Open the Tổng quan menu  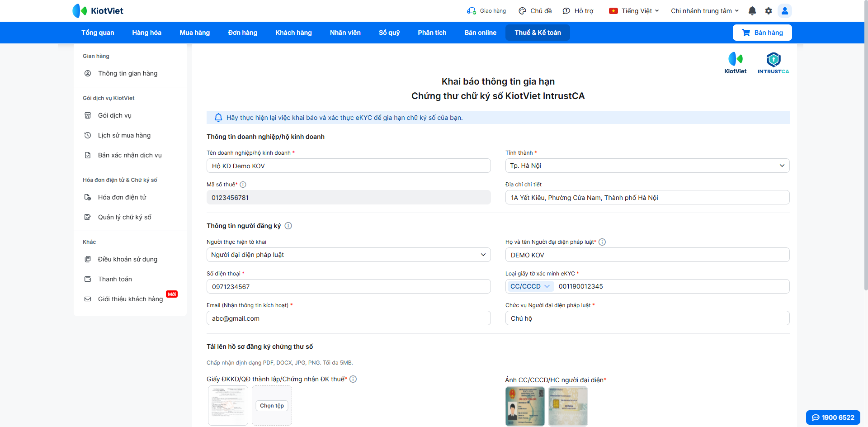pyautogui.click(x=98, y=33)
